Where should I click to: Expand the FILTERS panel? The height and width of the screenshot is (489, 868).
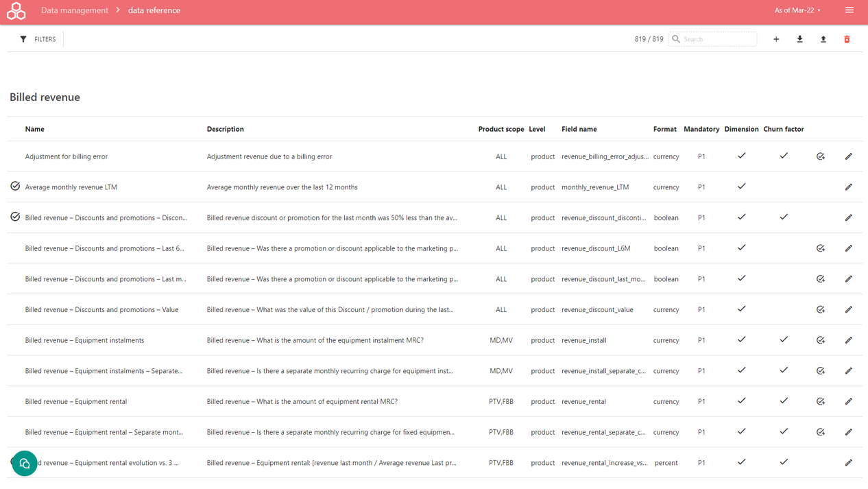click(x=38, y=40)
